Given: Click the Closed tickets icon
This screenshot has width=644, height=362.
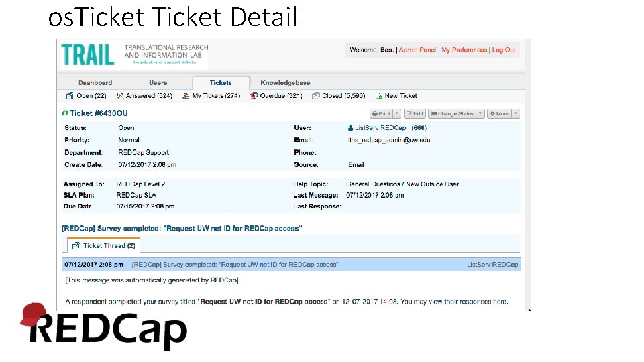Looking at the screenshot, I should (315, 96).
